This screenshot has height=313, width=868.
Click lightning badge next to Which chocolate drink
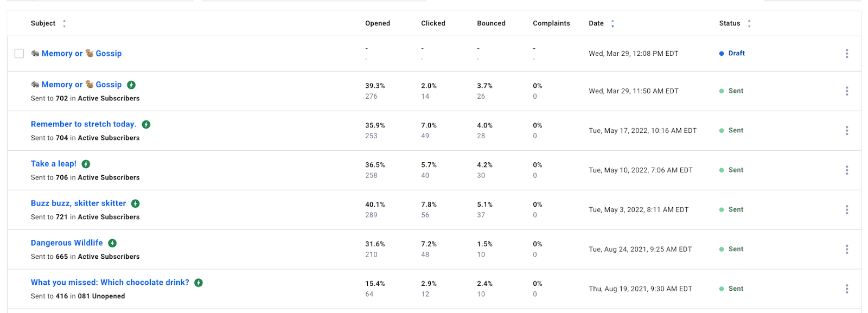tap(199, 283)
